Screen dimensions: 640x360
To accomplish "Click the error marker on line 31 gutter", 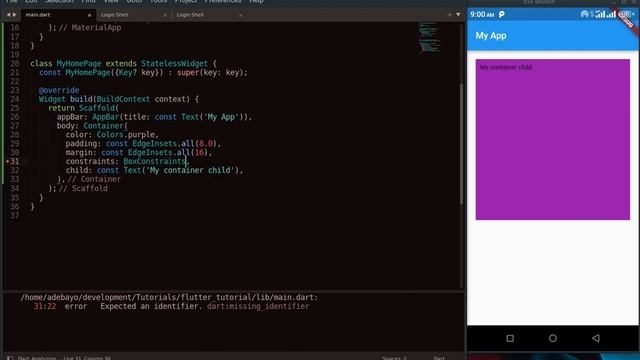I will click(x=7, y=162).
